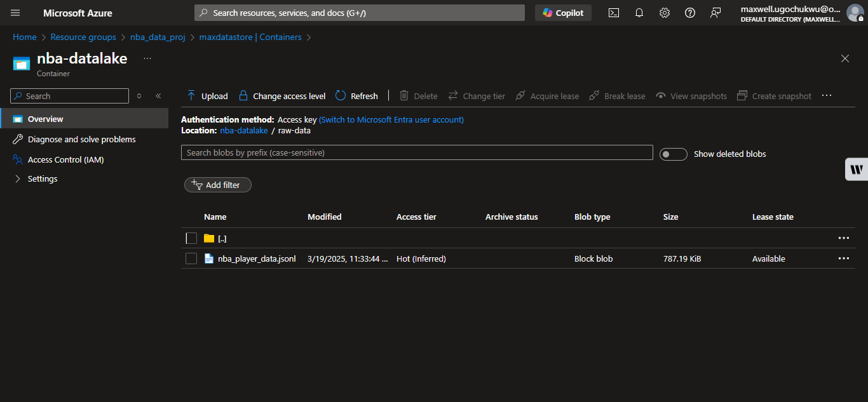
Task: Open the toolbar overflow ellipsis menu
Action: coord(827,96)
